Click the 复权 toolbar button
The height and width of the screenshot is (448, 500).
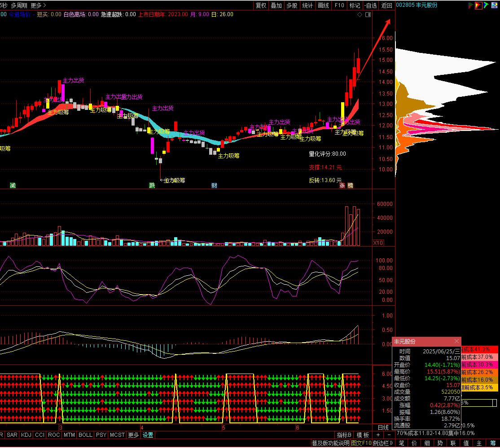pyautogui.click(x=261, y=5)
